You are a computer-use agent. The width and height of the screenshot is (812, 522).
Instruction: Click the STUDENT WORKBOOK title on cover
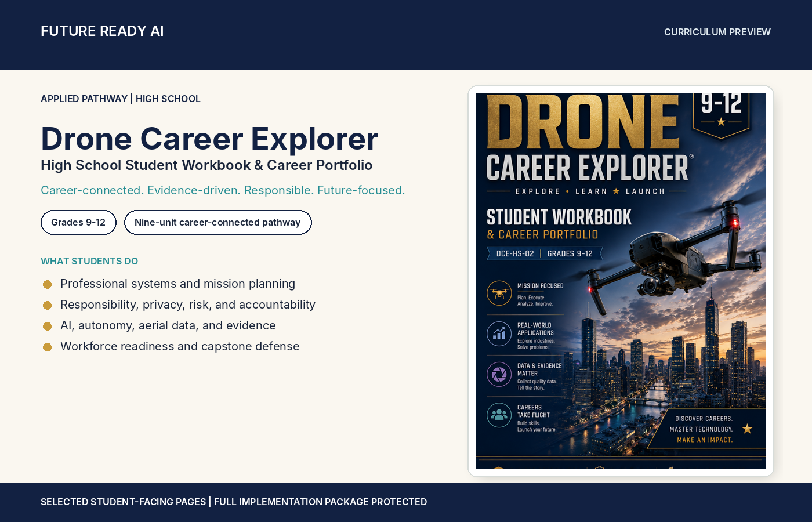tap(559, 217)
